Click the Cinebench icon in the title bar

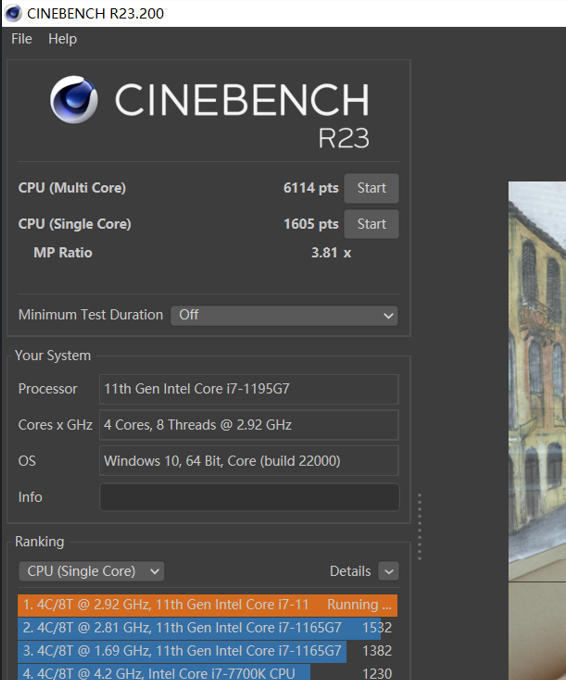coord(13,13)
